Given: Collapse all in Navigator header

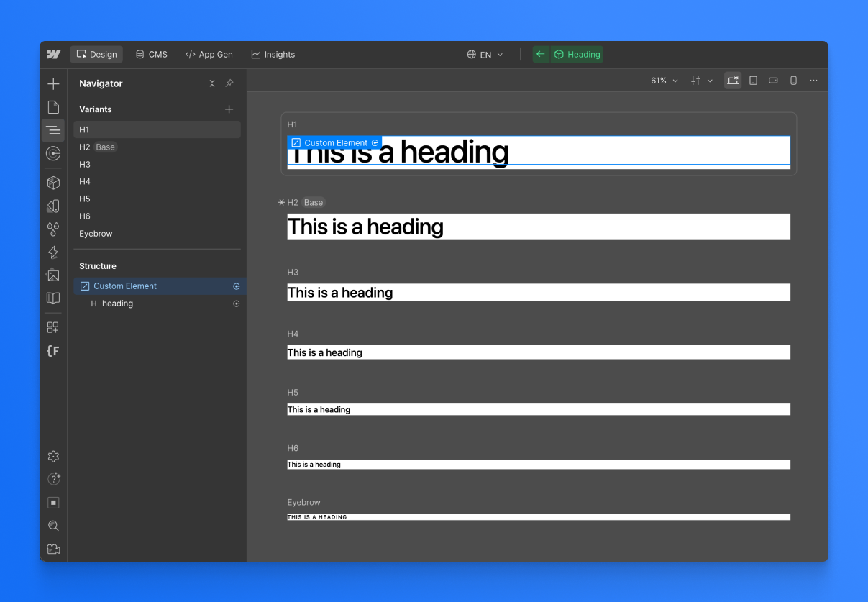Looking at the screenshot, I should (212, 83).
